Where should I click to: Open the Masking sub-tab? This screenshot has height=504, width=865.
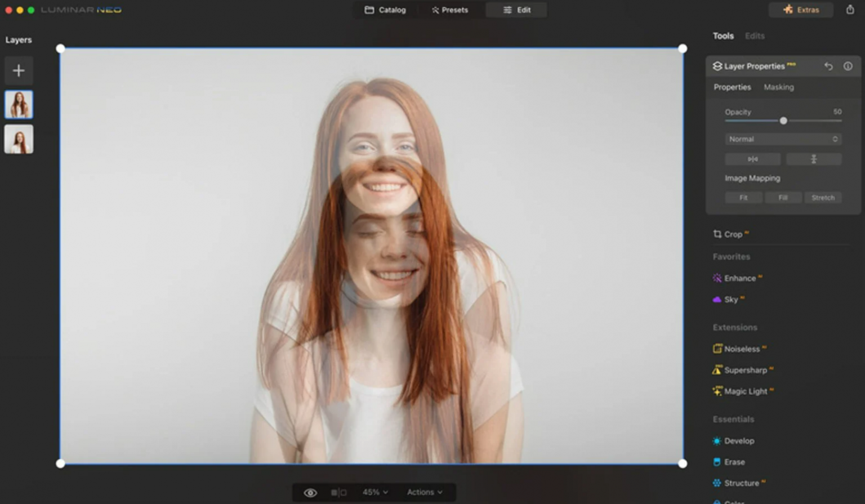pyautogui.click(x=779, y=87)
